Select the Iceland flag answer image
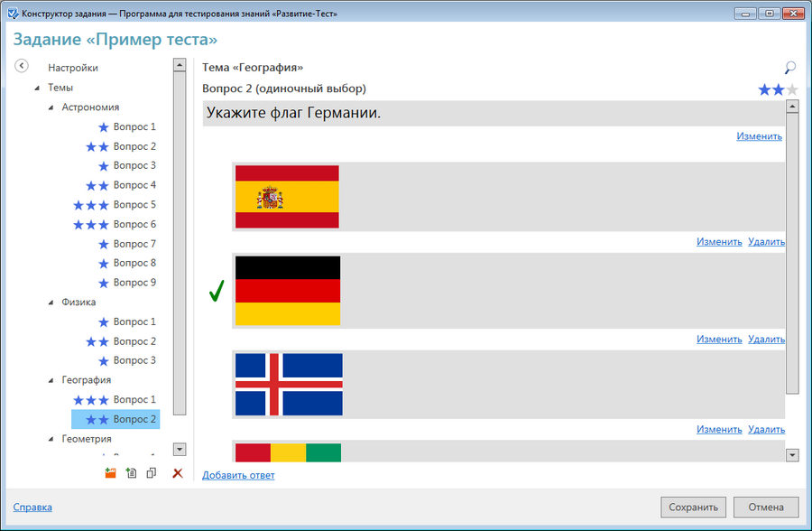This screenshot has width=812, height=531. click(289, 384)
